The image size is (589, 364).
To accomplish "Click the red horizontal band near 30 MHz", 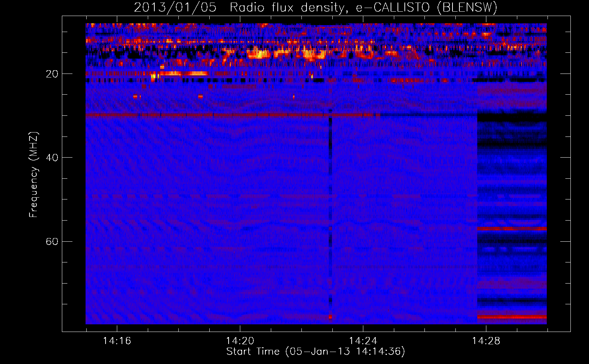I will [x=233, y=115].
